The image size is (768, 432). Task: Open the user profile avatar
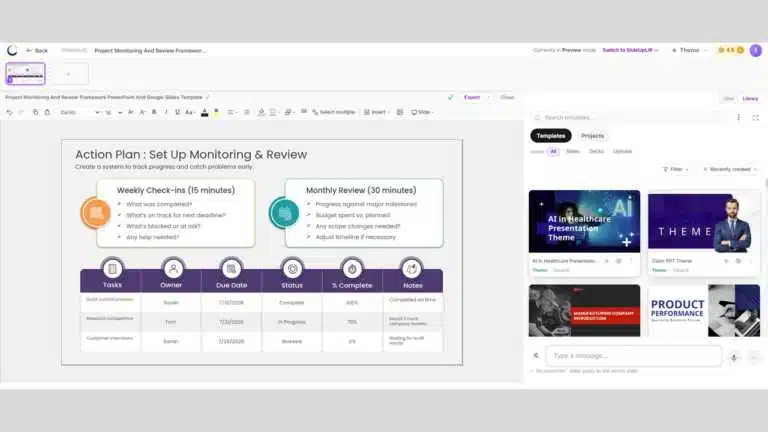756,50
